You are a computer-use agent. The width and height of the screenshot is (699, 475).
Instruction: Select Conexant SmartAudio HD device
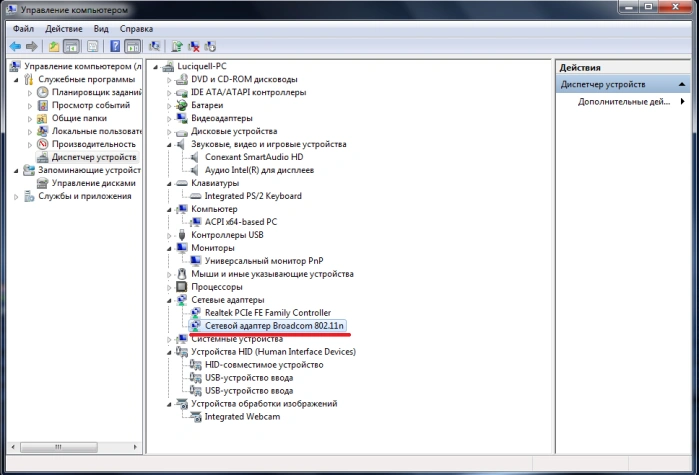click(x=254, y=157)
